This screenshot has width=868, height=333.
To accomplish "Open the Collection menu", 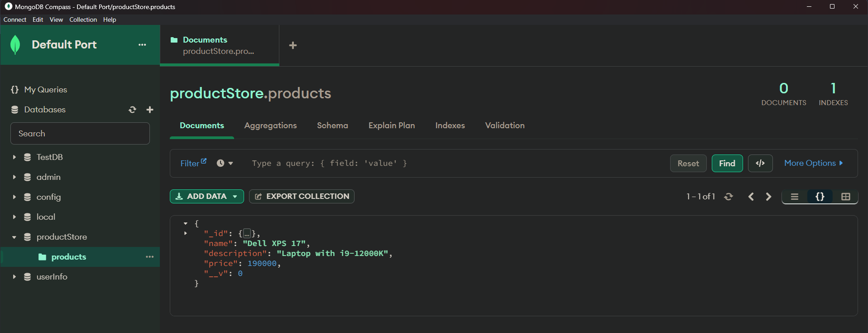I will point(83,19).
